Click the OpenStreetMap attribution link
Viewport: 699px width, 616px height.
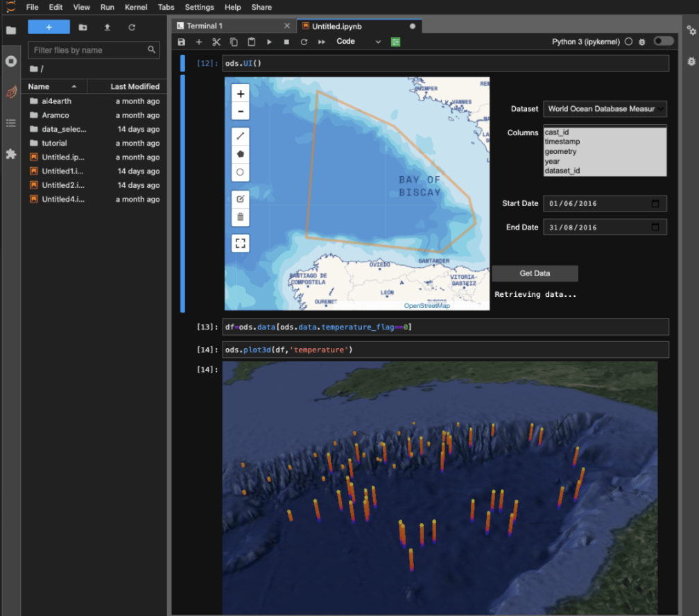426,305
